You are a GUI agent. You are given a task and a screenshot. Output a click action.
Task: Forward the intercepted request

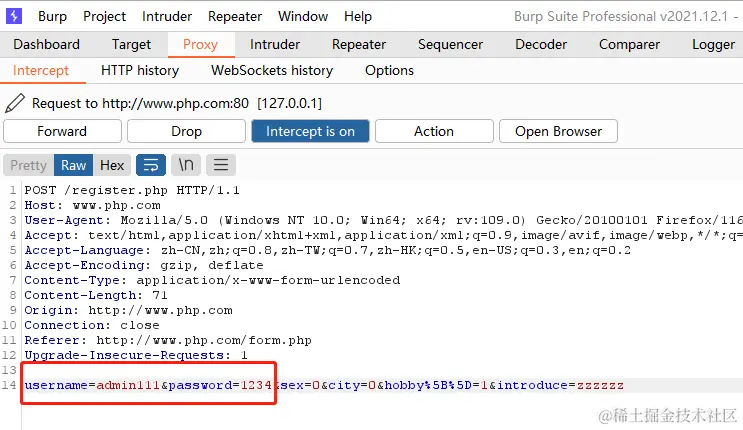[62, 131]
